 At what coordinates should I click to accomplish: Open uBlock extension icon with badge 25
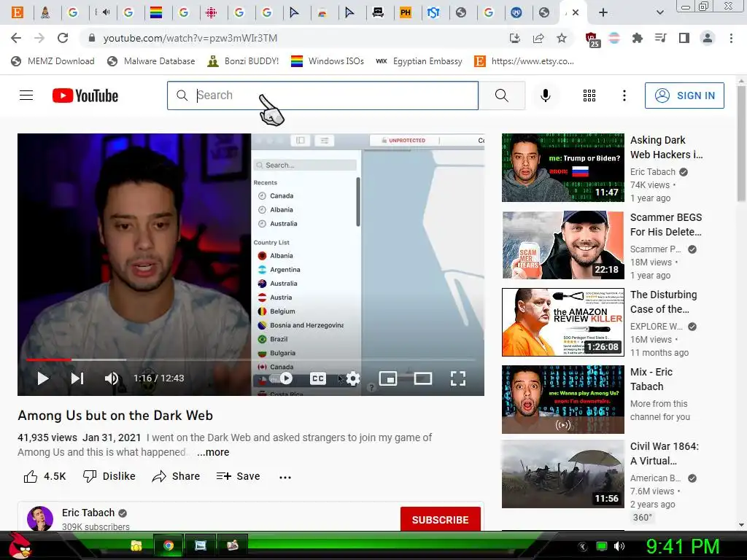(x=591, y=39)
